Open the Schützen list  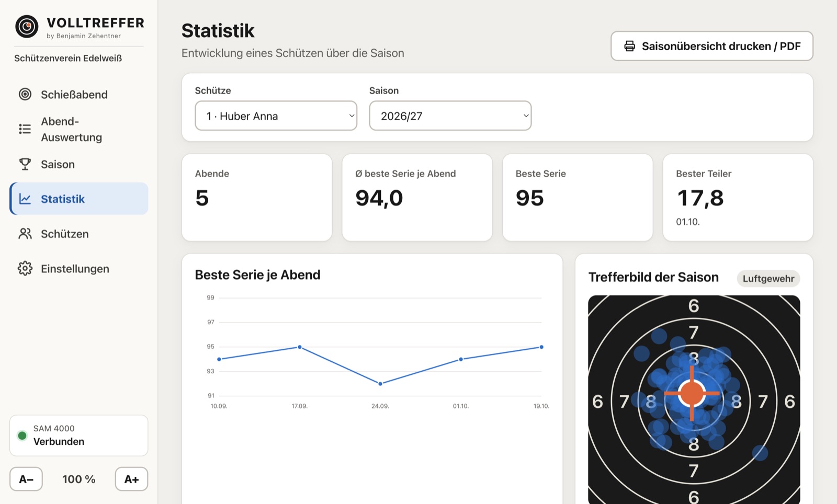coord(78,234)
